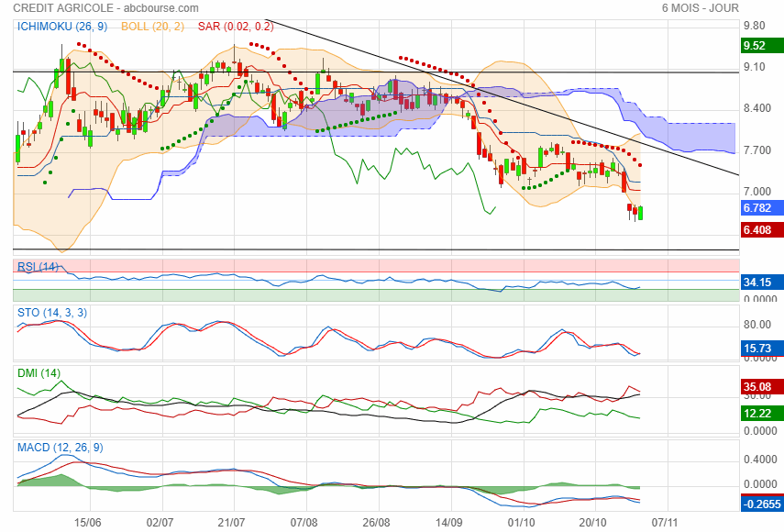The height and width of the screenshot is (532, 784).
Task: Click the 14/09 date on the time axis
Action: pos(448,523)
